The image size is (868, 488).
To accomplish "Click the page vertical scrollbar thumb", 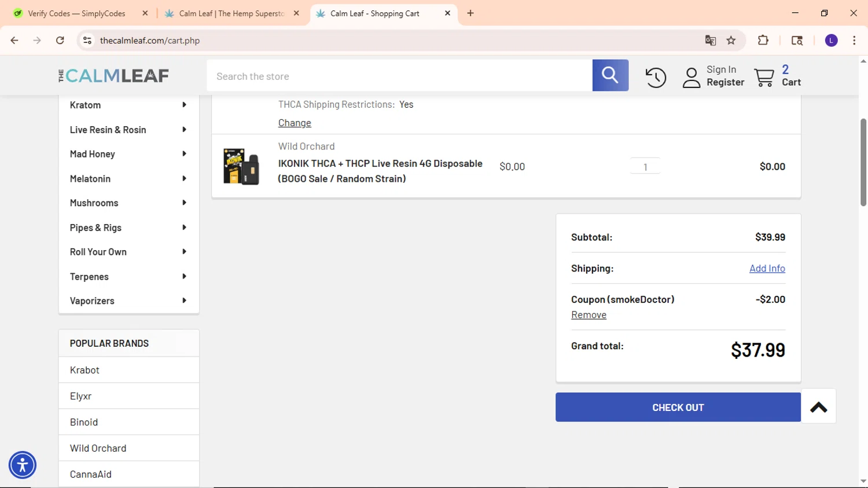I will pos(863,162).
